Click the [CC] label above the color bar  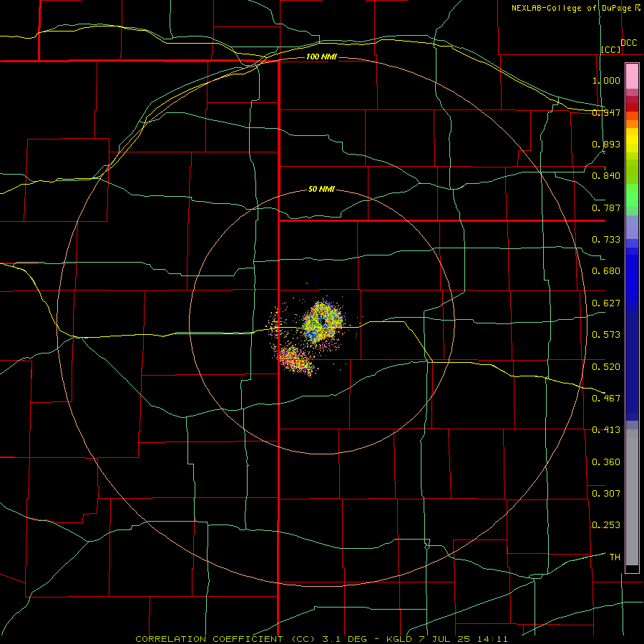[x=611, y=49]
